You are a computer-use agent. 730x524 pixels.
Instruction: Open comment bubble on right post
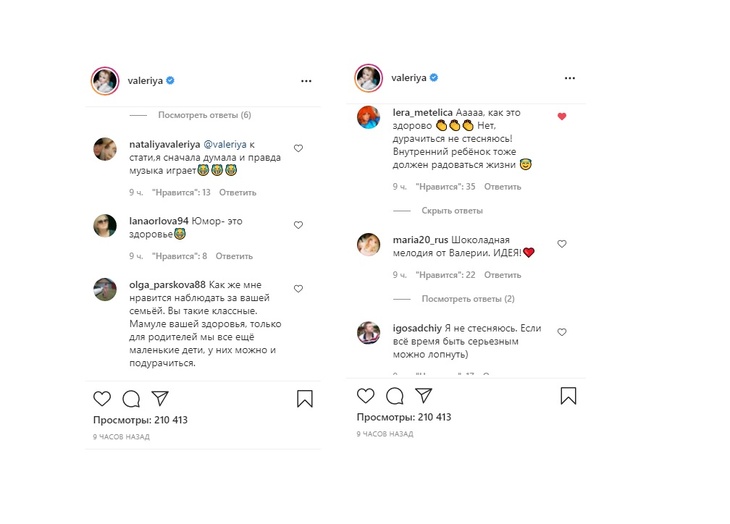click(395, 396)
